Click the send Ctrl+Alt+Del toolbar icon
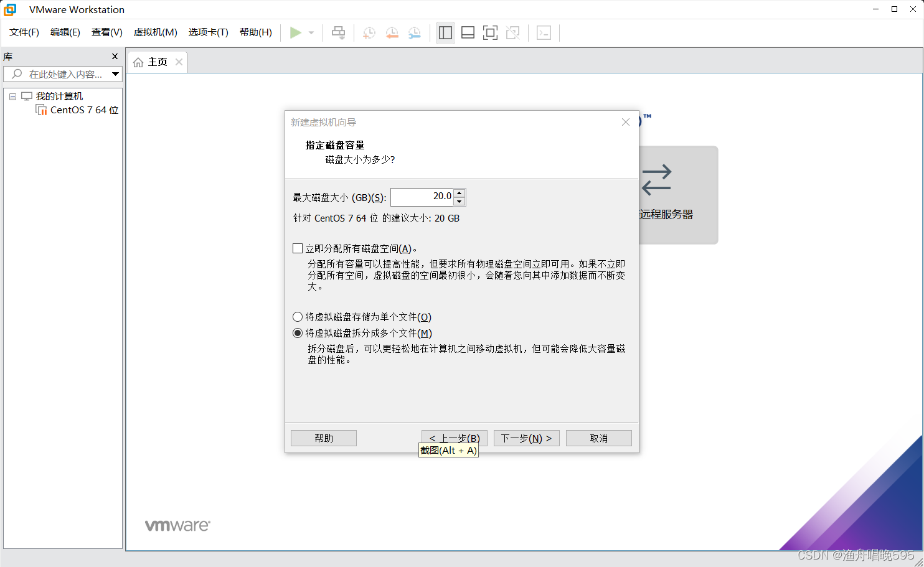 point(338,33)
